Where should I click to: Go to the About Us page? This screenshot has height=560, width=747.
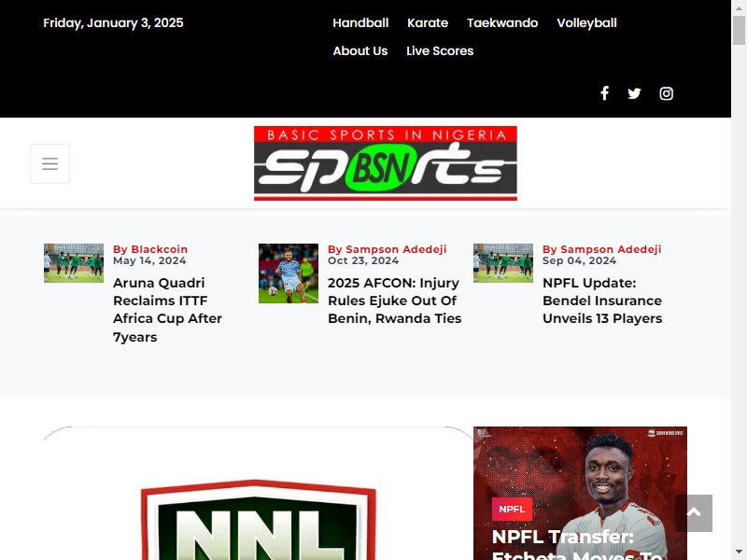click(x=360, y=51)
